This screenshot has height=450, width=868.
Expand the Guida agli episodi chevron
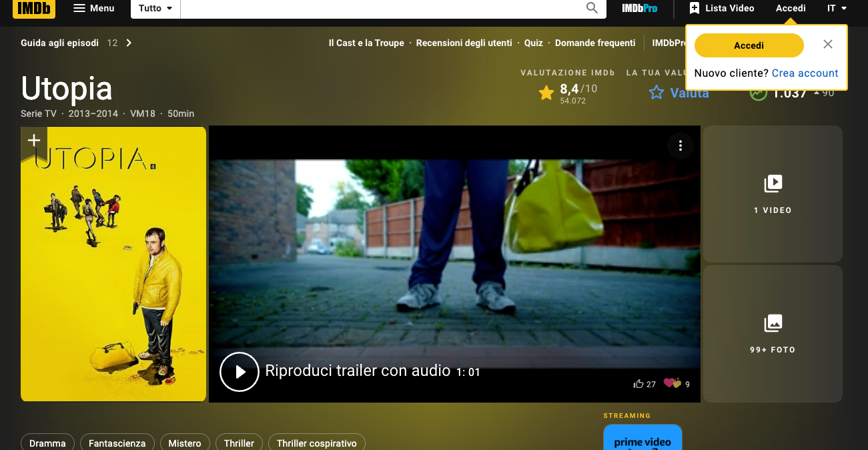[x=129, y=43]
